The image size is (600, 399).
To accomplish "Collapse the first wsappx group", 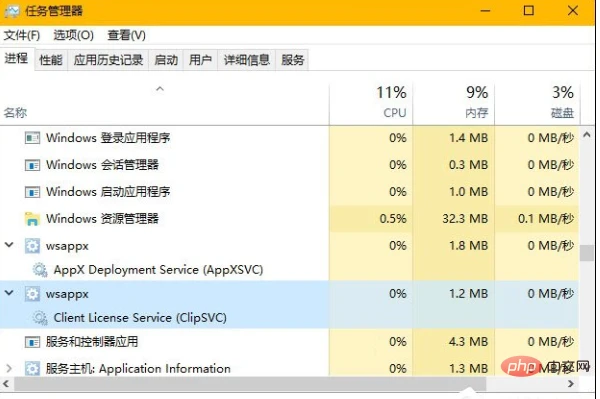I will click(x=9, y=245).
